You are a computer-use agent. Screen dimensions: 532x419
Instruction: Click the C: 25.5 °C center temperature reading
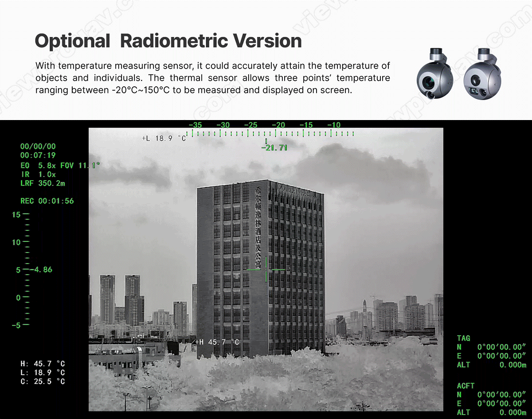pyautogui.click(x=43, y=381)
